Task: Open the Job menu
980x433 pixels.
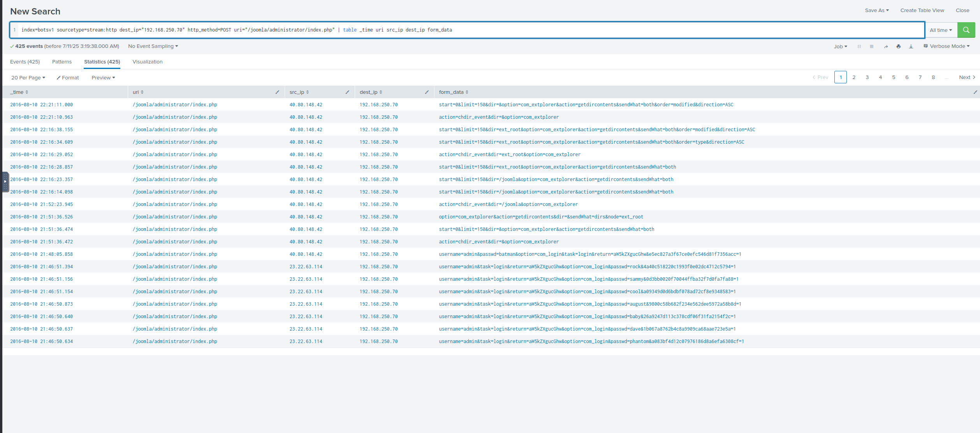Action: point(840,46)
